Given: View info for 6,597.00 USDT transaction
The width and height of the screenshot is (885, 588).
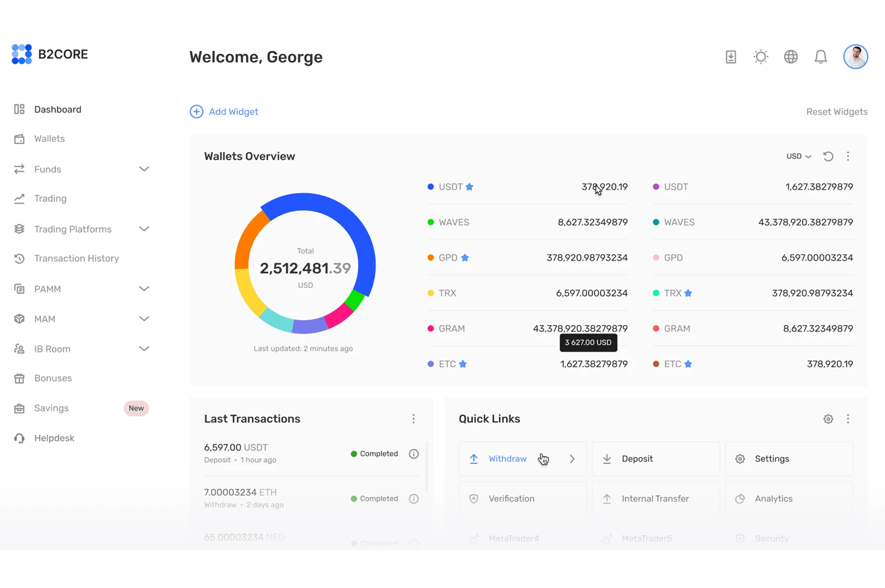Looking at the screenshot, I should click(x=413, y=454).
